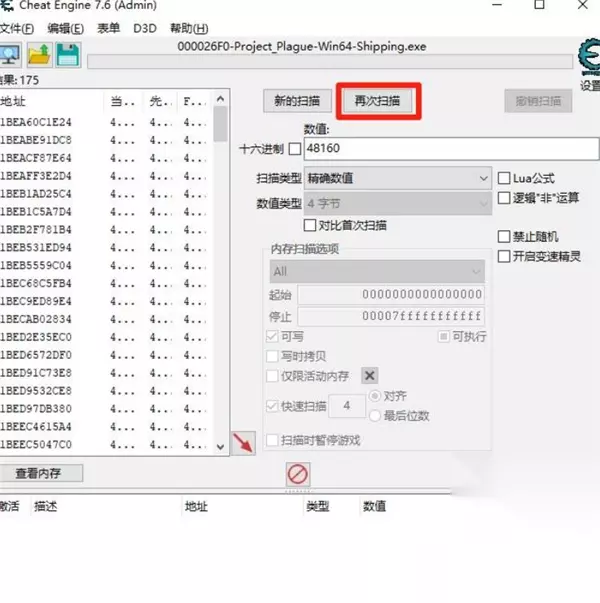Select address row 1BED6572DF0
Screen dimensions: 600x603
[x=105, y=355]
